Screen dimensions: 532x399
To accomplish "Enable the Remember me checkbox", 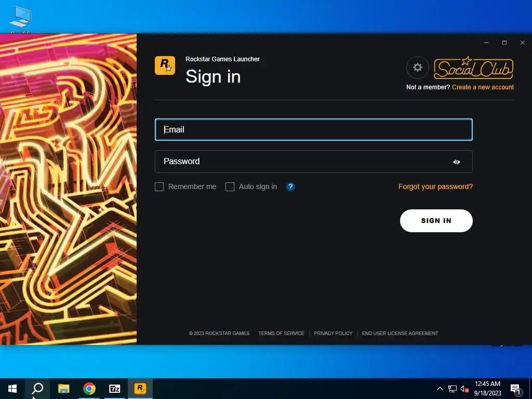I will (159, 187).
